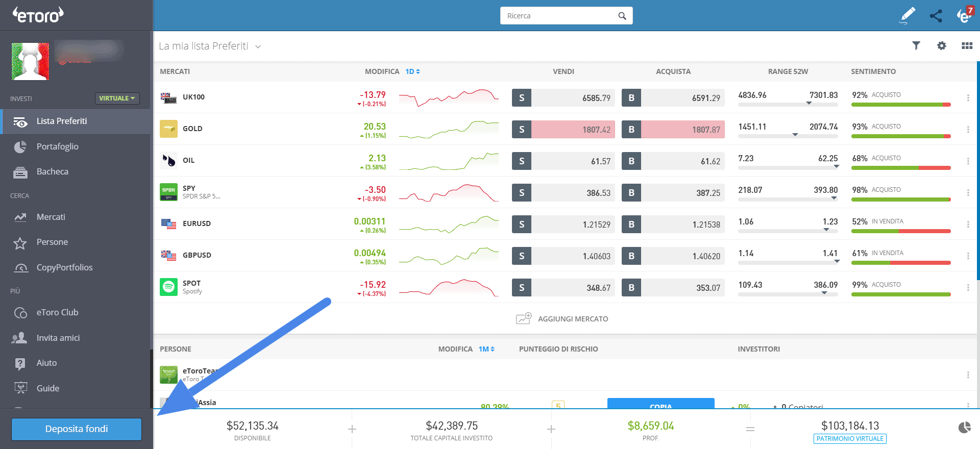Click the Ricerca search field
980x449 pixels.
(x=566, y=16)
